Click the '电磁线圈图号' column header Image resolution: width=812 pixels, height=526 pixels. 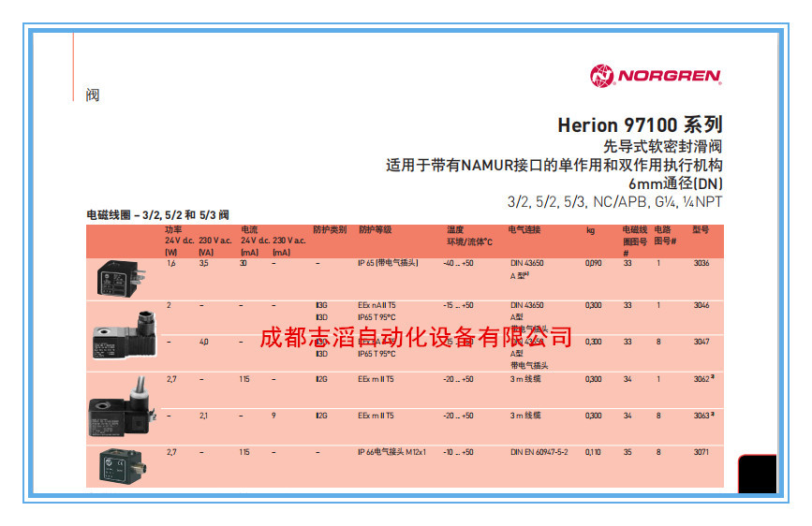point(635,241)
